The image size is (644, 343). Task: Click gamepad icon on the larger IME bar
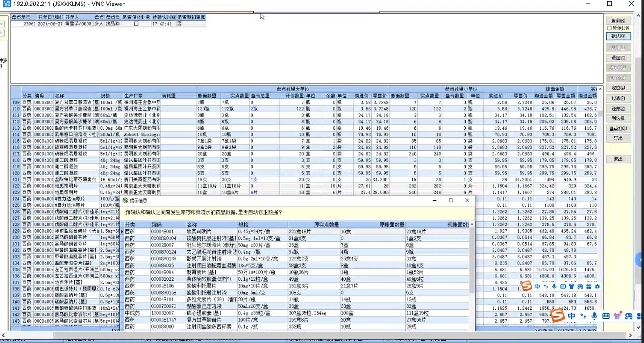coord(629,316)
